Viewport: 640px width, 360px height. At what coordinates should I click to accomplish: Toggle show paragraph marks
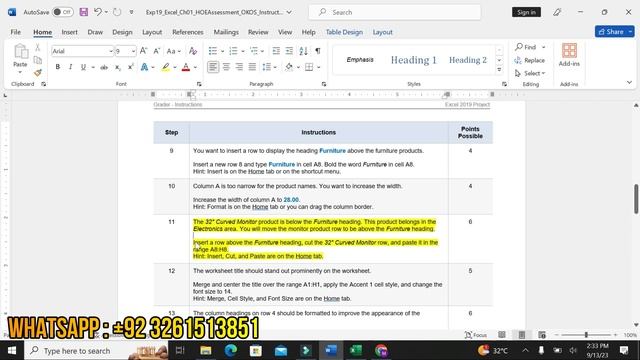pos(318,51)
